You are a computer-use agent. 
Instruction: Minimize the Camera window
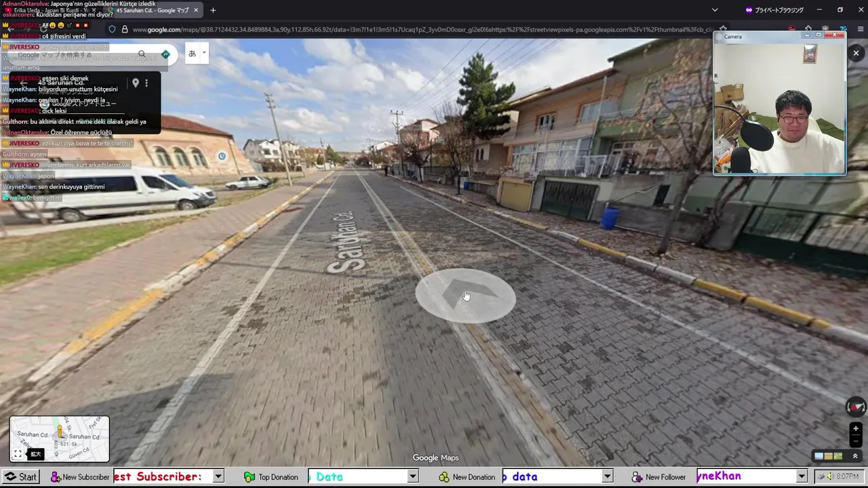point(807,35)
